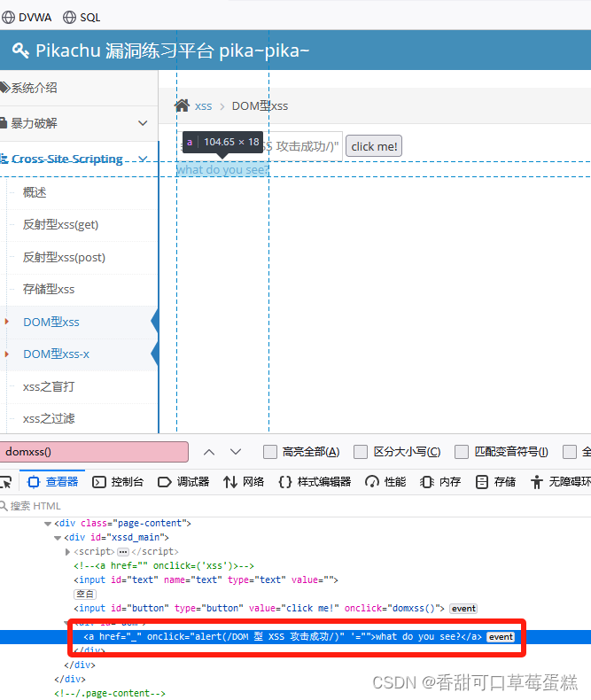Expand the script node triangle

[x=68, y=552]
